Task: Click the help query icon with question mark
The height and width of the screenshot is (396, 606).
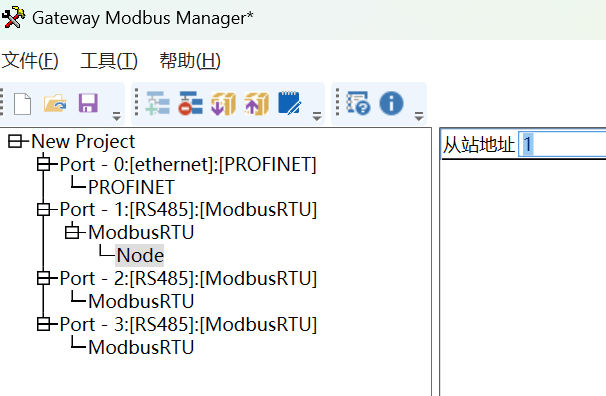Action: pyautogui.click(x=358, y=103)
